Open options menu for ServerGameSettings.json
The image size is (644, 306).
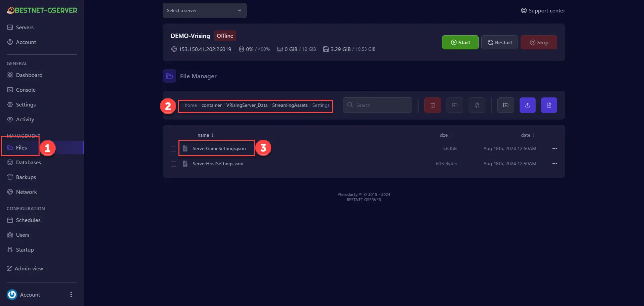(554, 148)
